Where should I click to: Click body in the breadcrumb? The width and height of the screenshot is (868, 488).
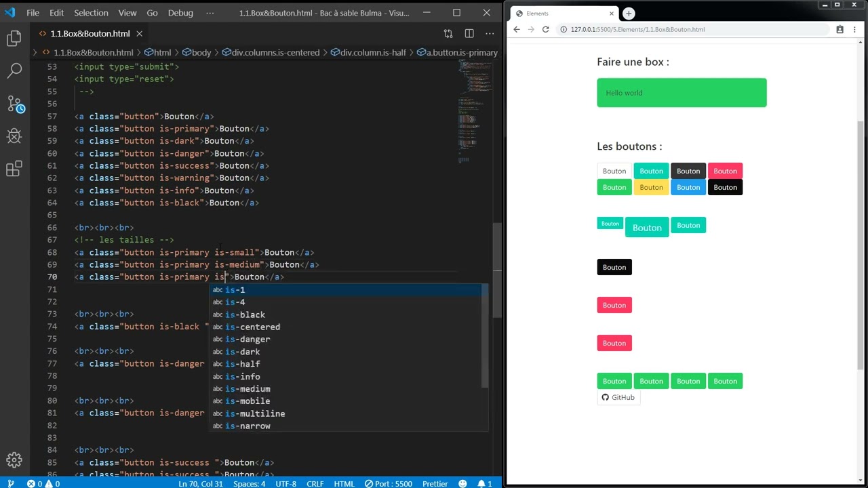point(201,52)
